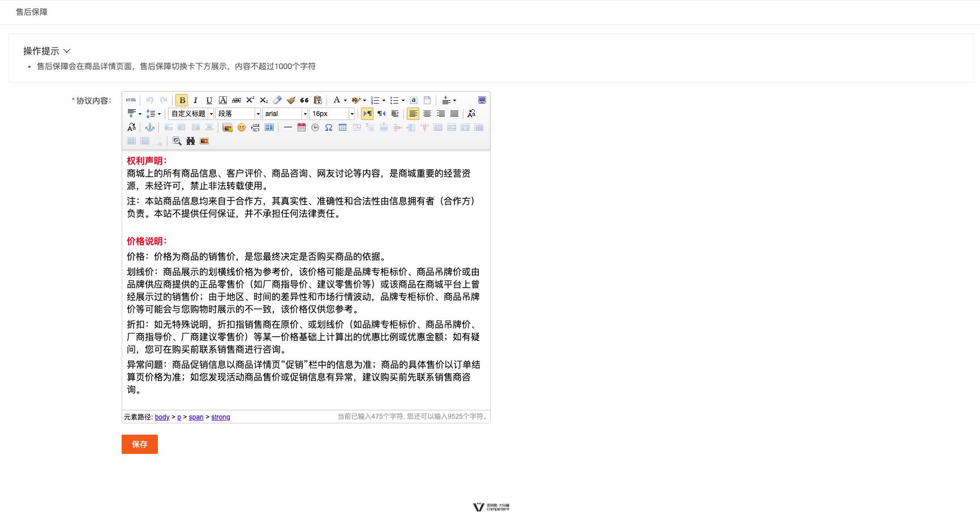Apply a character border to text
The width and height of the screenshot is (980, 519).
pos(223,100)
